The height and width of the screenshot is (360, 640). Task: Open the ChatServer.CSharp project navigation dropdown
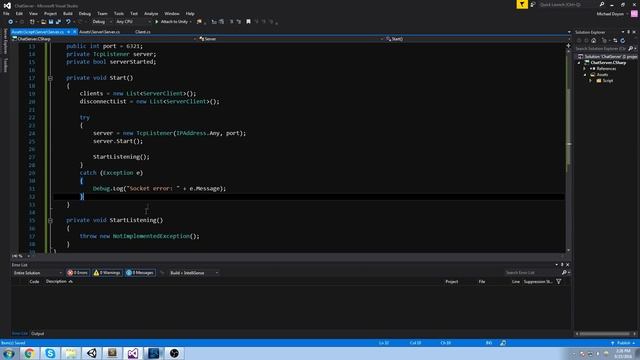pos(104,39)
